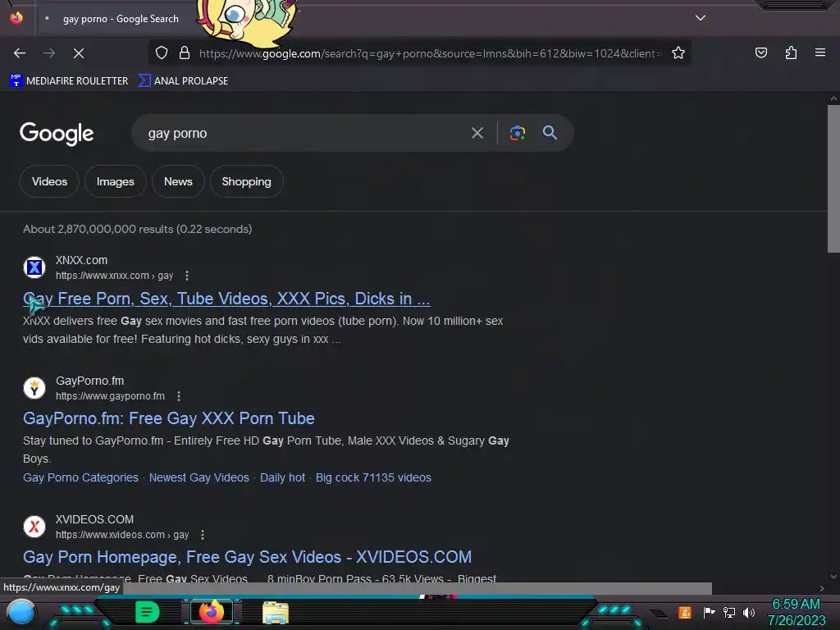This screenshot has width=840, height=630.
Task: Switch to the News filter tab
Action: click(x=178, y=181)
